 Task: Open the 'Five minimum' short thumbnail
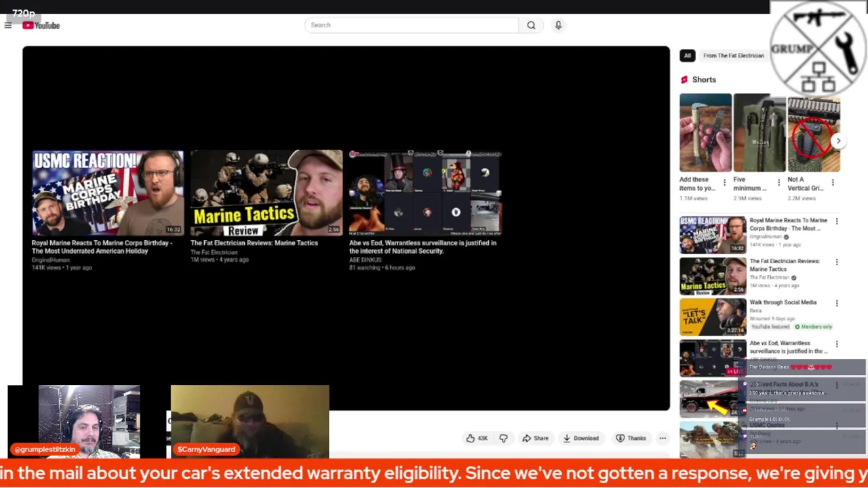pos(759,133)
